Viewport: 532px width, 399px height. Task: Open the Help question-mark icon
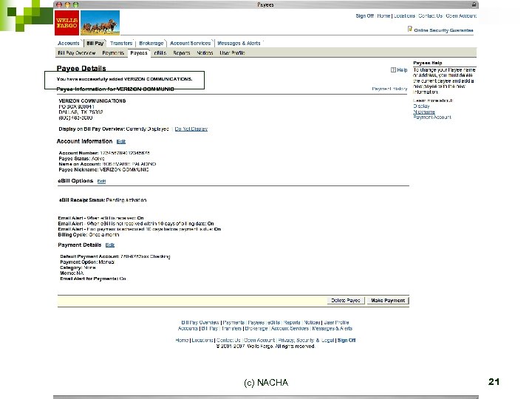point(393,70)
